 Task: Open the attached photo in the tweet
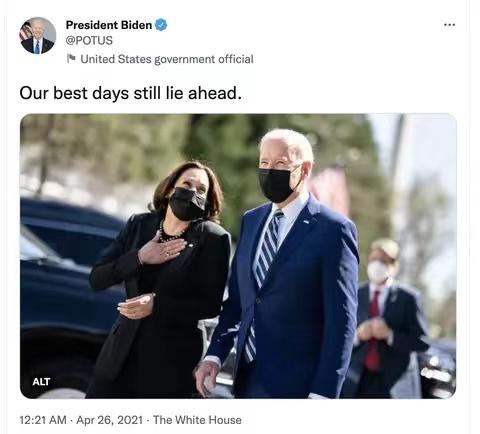(x=238, y=256)
